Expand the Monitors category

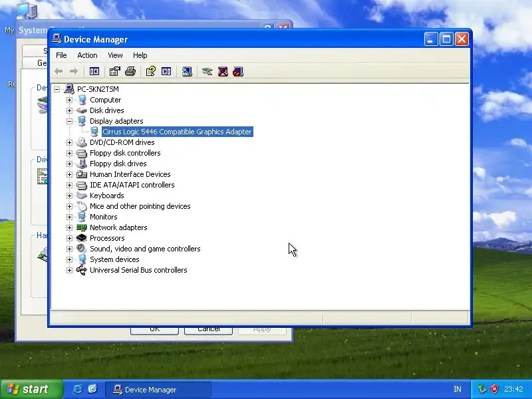point(69,217)
